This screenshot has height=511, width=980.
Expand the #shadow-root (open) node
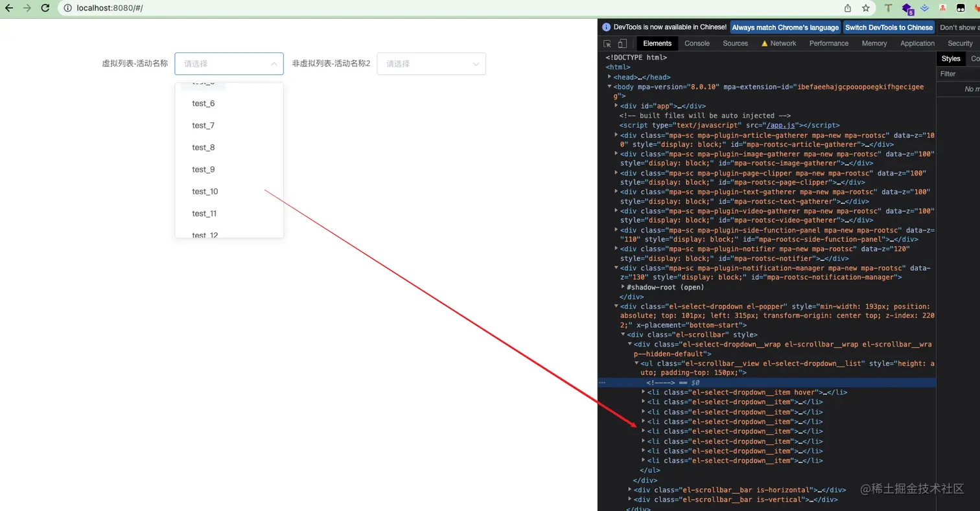tap(623, 287)
